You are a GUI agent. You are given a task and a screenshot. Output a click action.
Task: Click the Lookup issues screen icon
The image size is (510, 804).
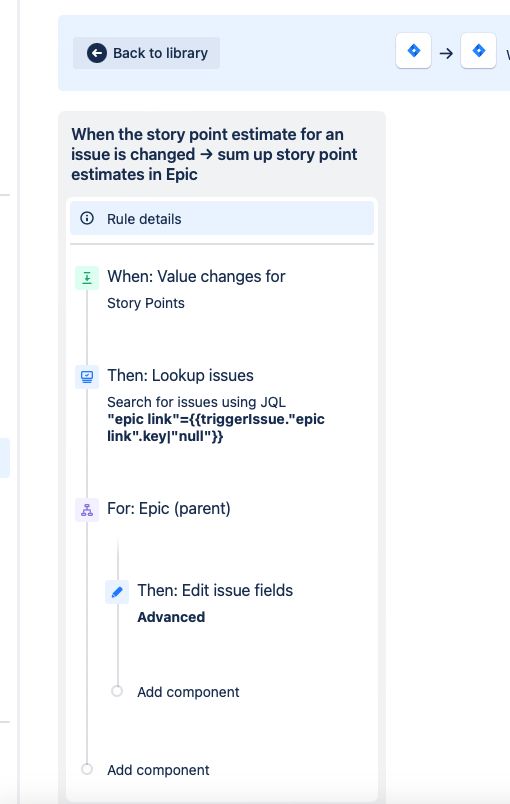(x=87, y=377)
